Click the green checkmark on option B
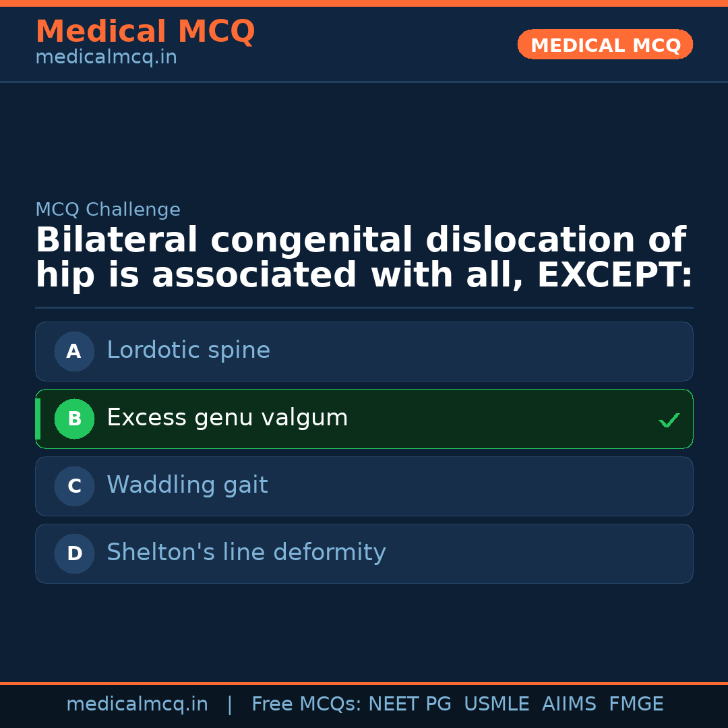The image size is (728, 728). coord(669,421)
